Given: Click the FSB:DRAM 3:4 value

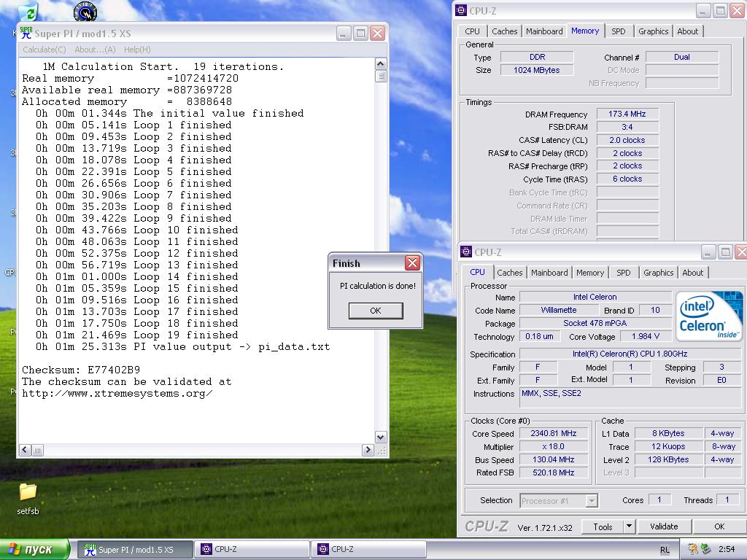Looking at the screenshot, I should click(x=627, y=127).
